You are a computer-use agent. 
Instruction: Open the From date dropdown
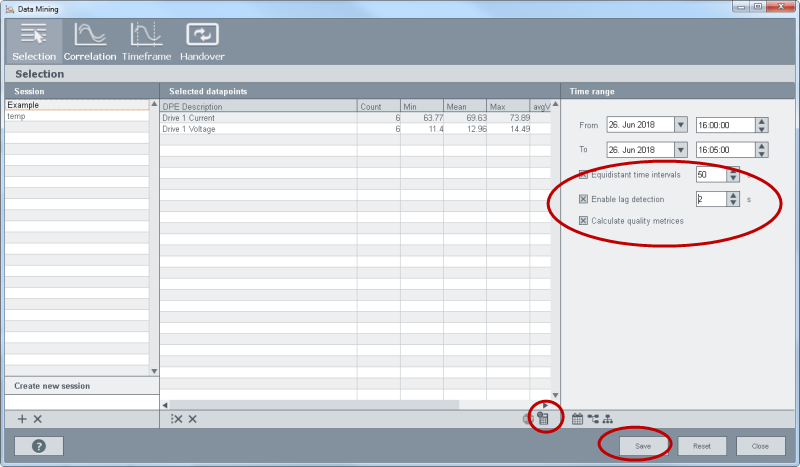click(681, 125)
